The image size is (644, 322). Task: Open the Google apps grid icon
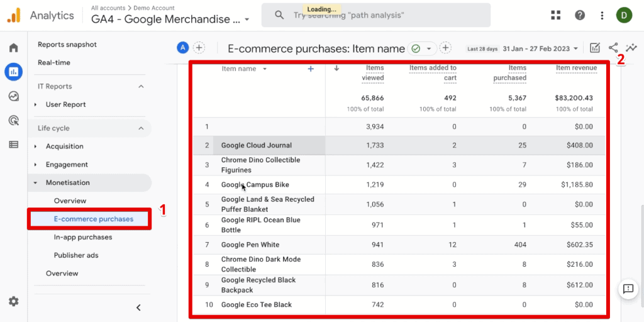(556, 15)
